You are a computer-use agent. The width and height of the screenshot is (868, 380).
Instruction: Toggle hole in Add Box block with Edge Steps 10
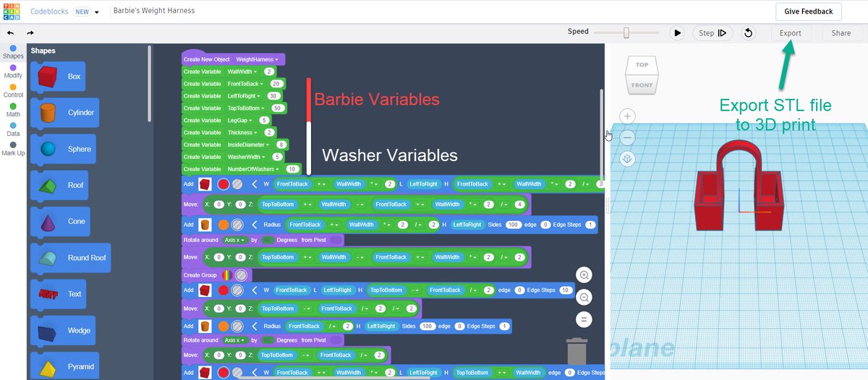(x=237, y=290)
